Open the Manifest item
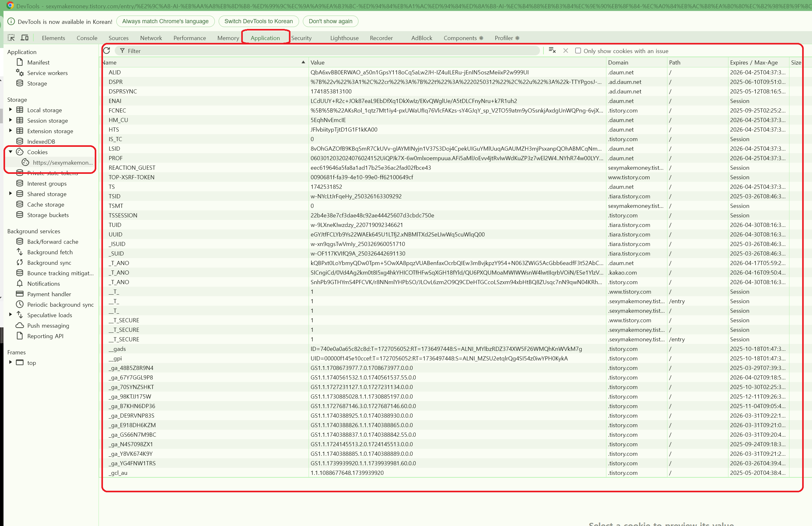This screenshot has width=812, height=526. coord(38,62)
